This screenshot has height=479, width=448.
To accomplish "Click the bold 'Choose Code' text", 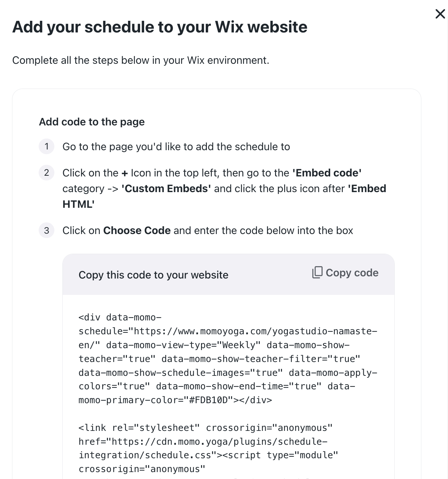I will click(137, 230).
